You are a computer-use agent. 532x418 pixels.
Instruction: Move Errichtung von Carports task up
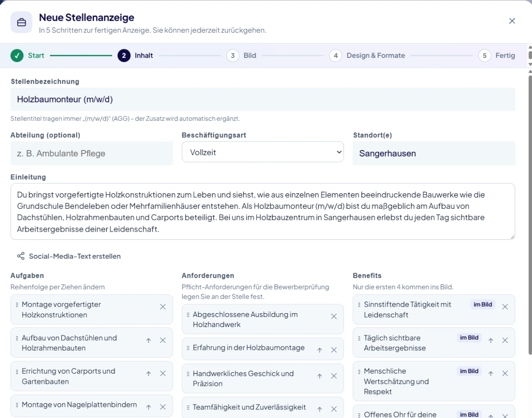click(149, 374)
